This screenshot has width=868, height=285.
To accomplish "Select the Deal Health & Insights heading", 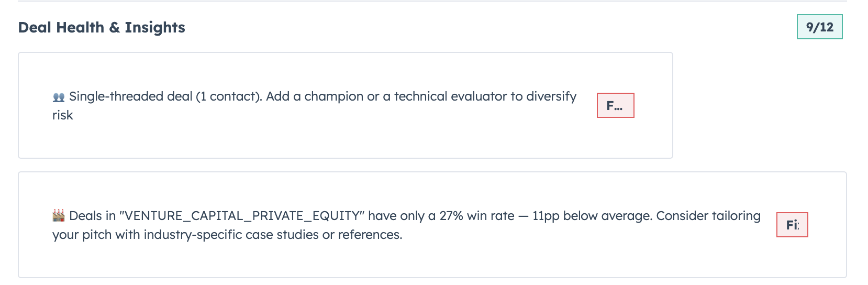I will pos(102,27).
